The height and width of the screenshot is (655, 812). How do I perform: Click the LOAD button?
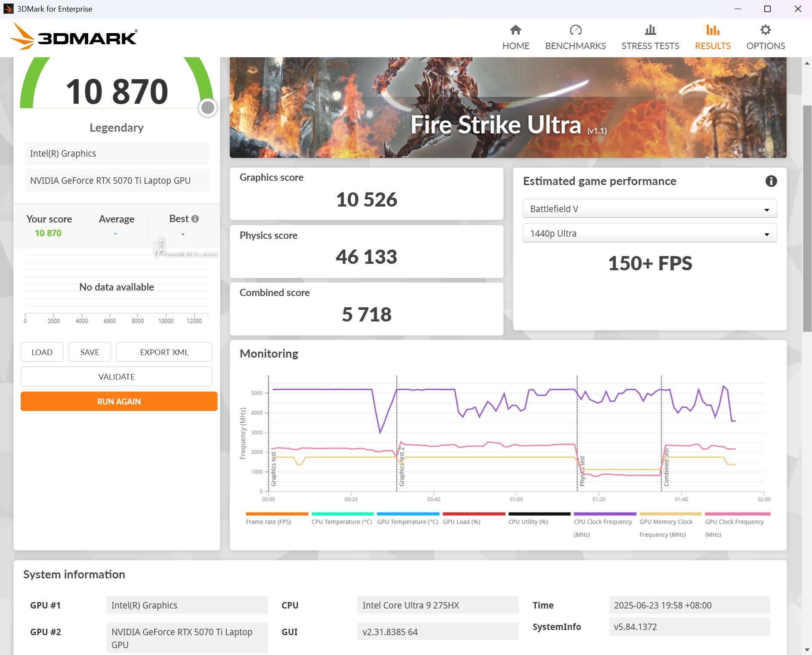[42, 352]
